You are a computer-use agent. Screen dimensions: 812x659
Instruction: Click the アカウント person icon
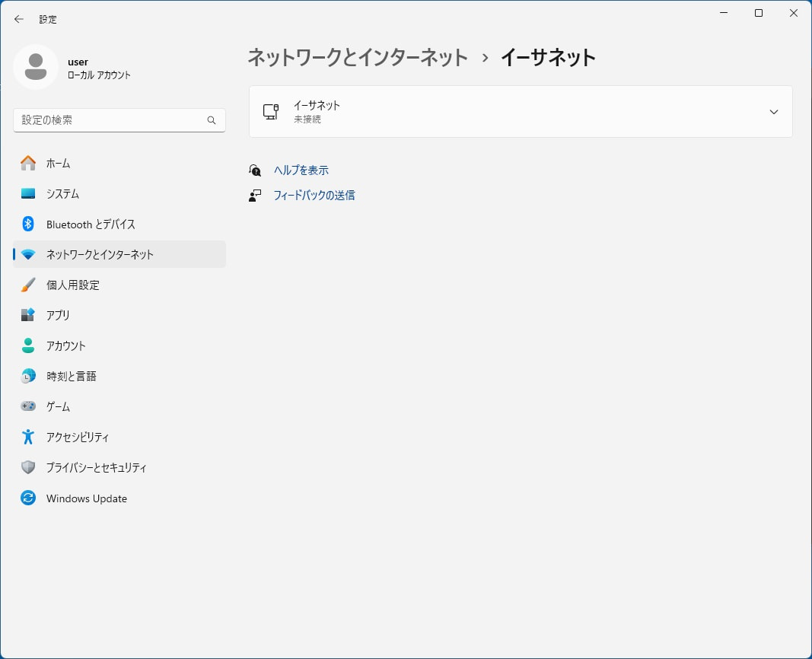click(28, 345)
